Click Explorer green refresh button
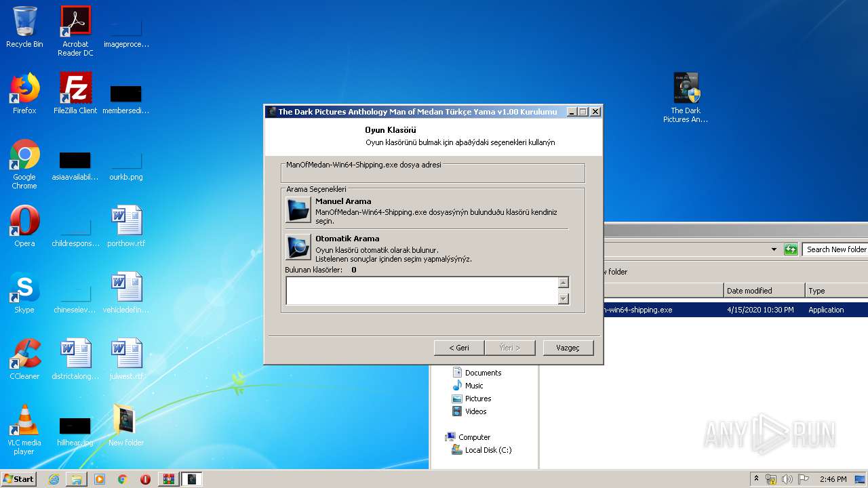868x488 pixels. click(790, 249)
